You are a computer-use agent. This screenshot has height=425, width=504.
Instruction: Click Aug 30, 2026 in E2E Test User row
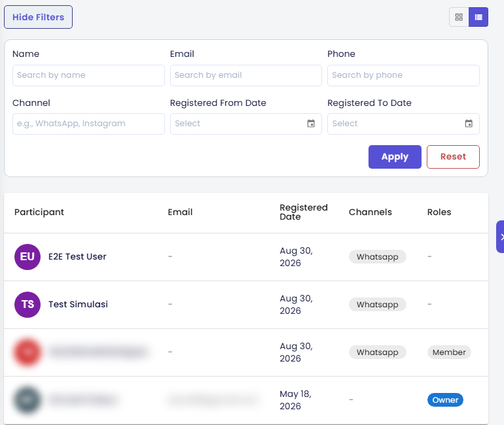[296, 257]
